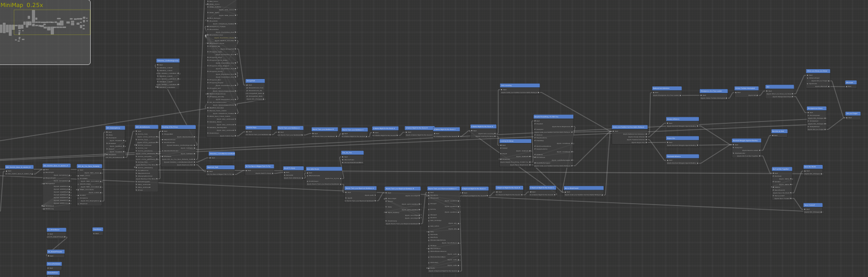The height and width of the screenshot is (277, 868).
Task: Select the 'Victory Fanfare Interrupted' node
Action: [747, 88]
